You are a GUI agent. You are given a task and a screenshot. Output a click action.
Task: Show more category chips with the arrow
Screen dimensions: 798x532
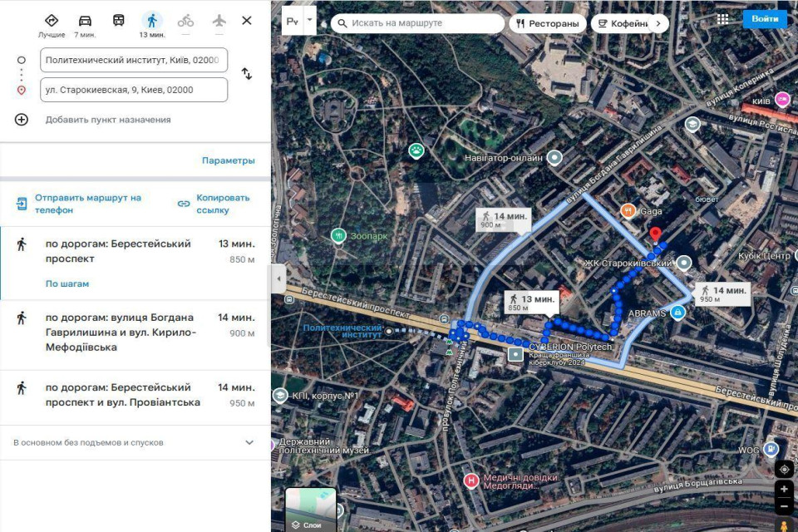tap(658, 23)
